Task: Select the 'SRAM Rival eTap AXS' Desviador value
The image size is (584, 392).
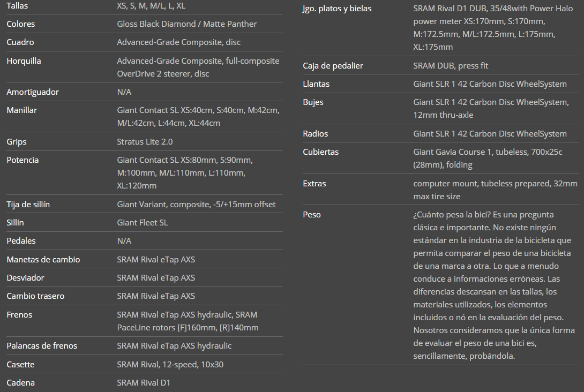Action: tap(156, 278)
